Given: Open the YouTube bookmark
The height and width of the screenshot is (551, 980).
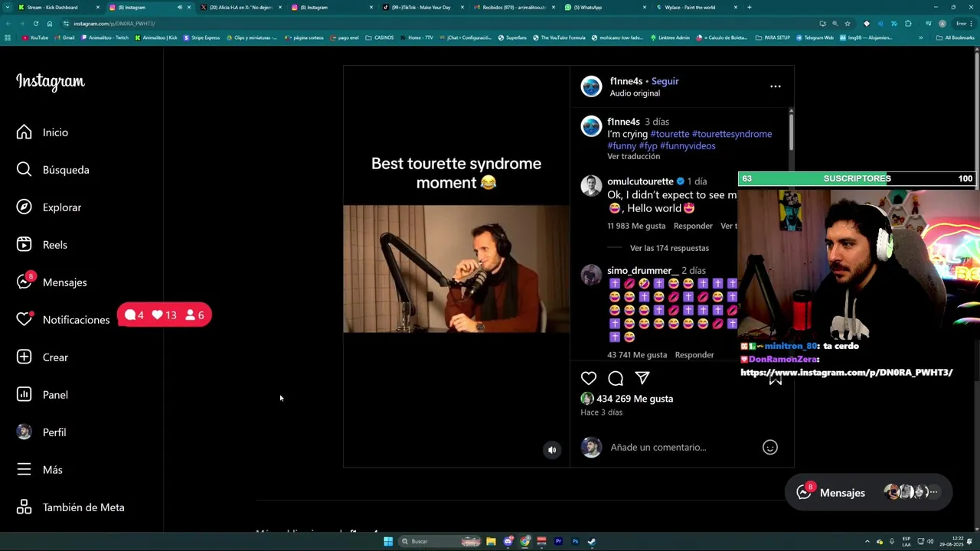Looking at the screenshot, I should pos(34,37).
